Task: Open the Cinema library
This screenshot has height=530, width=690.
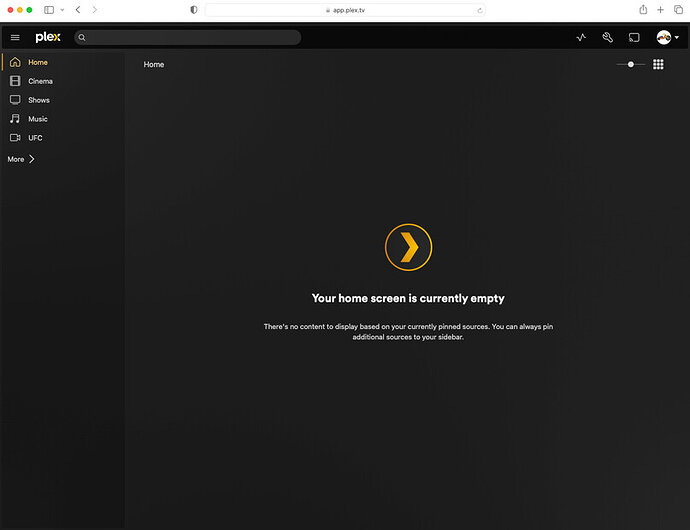Action: (40, 81)
